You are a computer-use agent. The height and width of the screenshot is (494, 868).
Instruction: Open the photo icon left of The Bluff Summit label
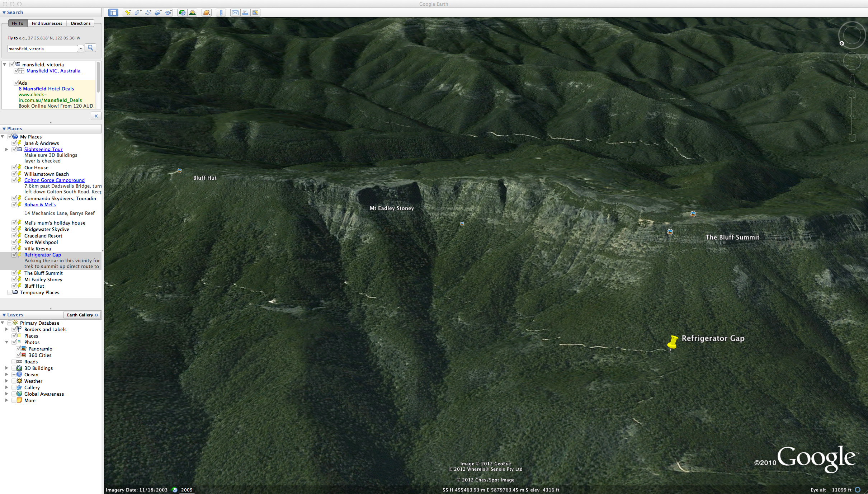670,232
